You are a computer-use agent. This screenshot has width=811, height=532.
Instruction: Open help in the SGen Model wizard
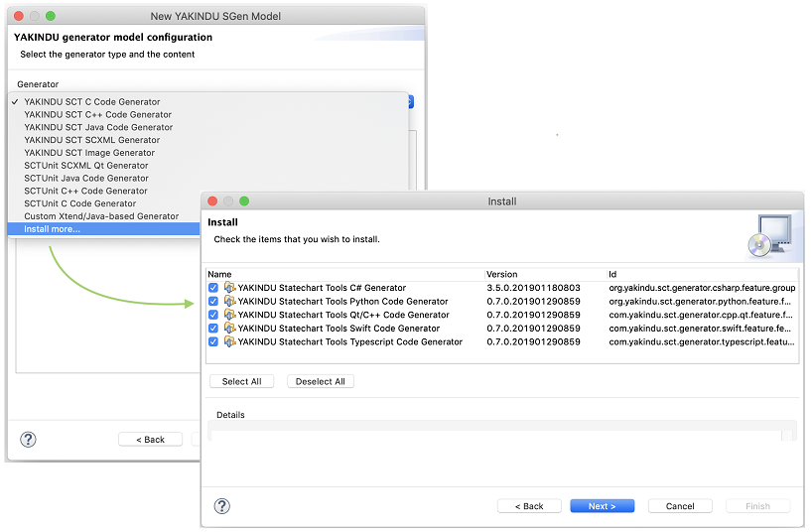[x=28, y=440]
